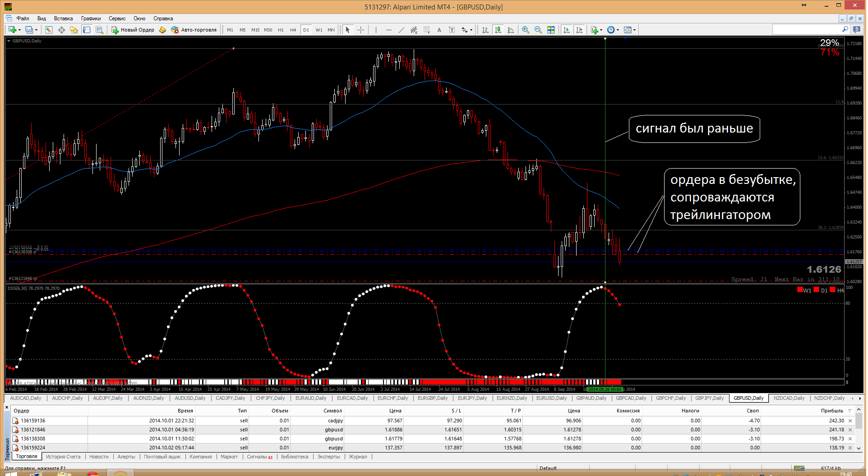
Task: Expand the templates dropdown arrow
Action: pyautogui.click(x=634, y=30)
